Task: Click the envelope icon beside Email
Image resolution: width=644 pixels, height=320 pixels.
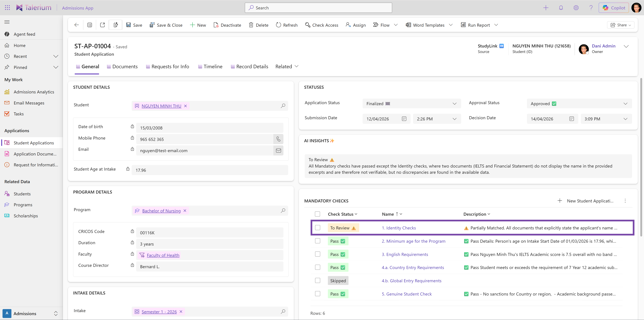Action: [x=278, y=150]
